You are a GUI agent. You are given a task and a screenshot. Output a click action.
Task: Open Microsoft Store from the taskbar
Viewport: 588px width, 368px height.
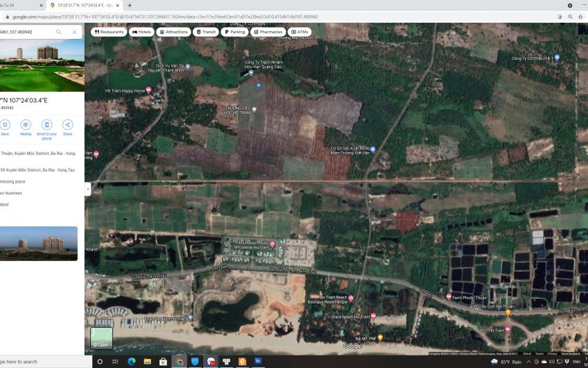click(x=163, y=362)
